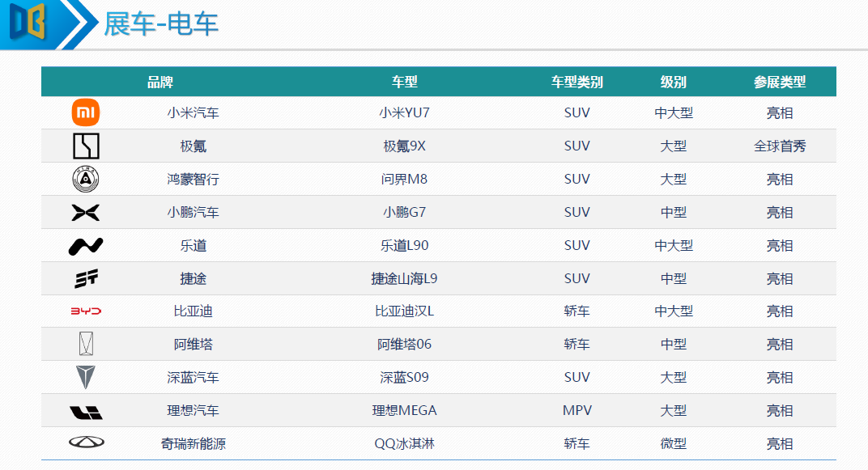868x470 pixels.
Task: Click the Li Auto logo
Action: tap(86, 413)
